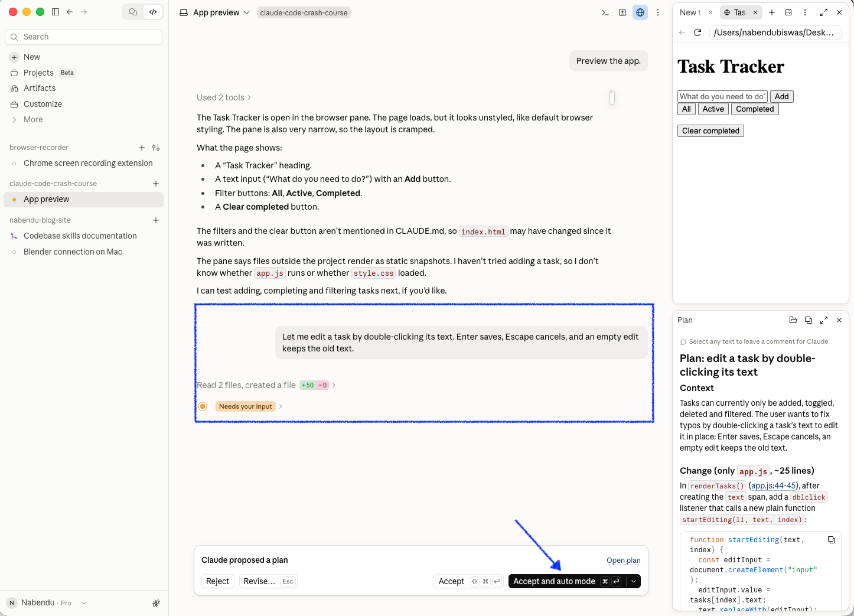
Task: Expand the Used 2 tools details
Action: pos(224,97)
